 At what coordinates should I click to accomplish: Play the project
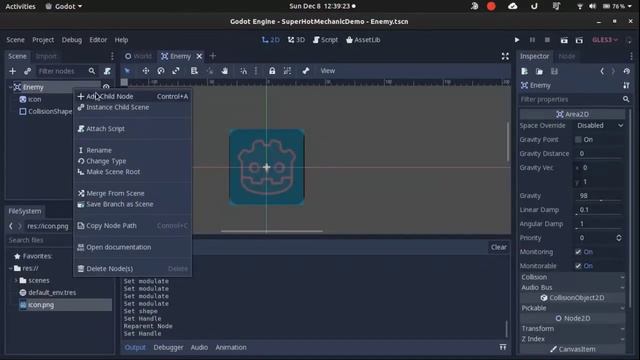click(x=517, y=40)
